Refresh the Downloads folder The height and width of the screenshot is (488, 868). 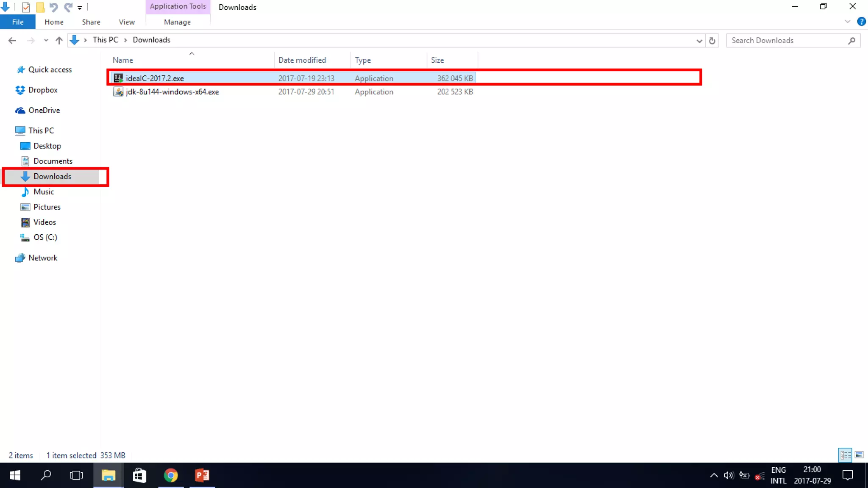[712, 41]
